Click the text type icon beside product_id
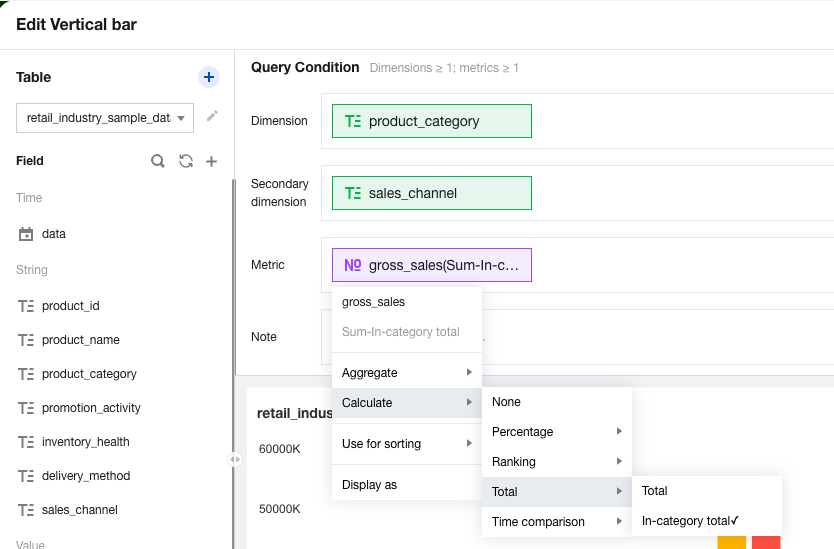 point(26,306)
